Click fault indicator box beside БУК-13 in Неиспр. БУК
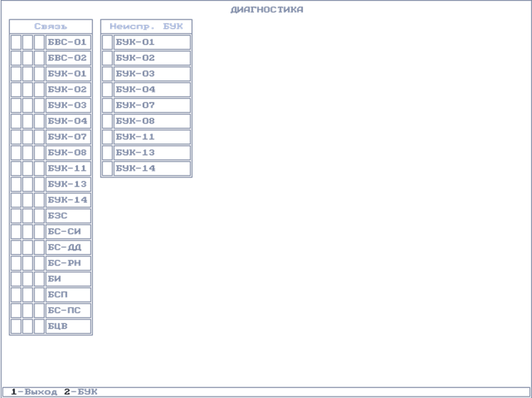 coord(107,153)
